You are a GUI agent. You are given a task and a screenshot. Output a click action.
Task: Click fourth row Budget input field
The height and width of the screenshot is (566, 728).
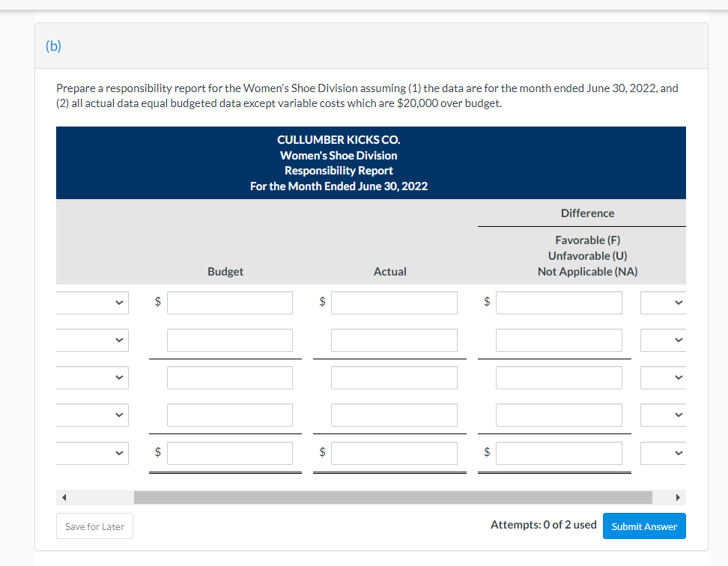[230, 416]
